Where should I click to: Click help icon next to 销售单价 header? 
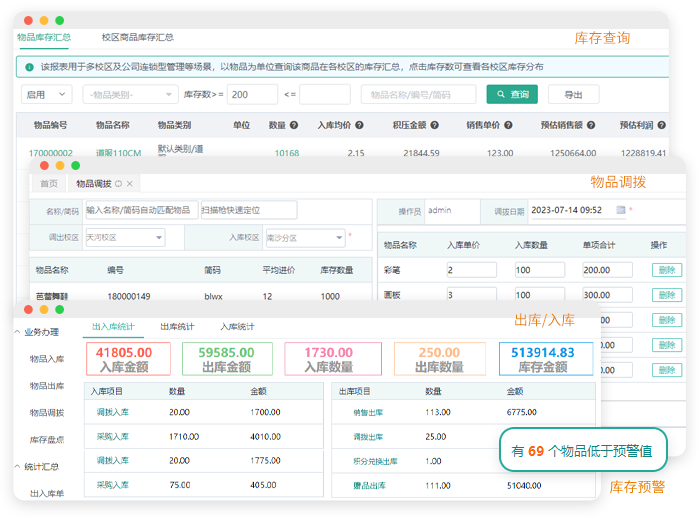[x=508, y=125]
